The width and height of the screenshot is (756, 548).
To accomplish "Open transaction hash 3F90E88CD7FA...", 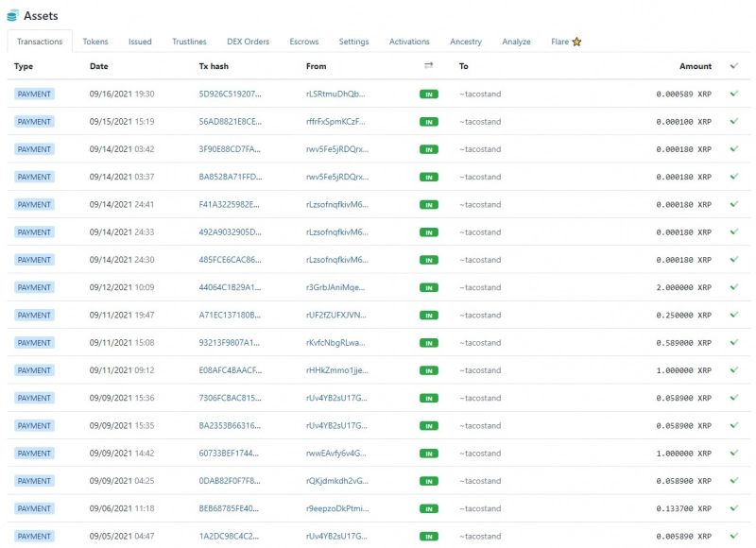I will (x=230, y=149).
